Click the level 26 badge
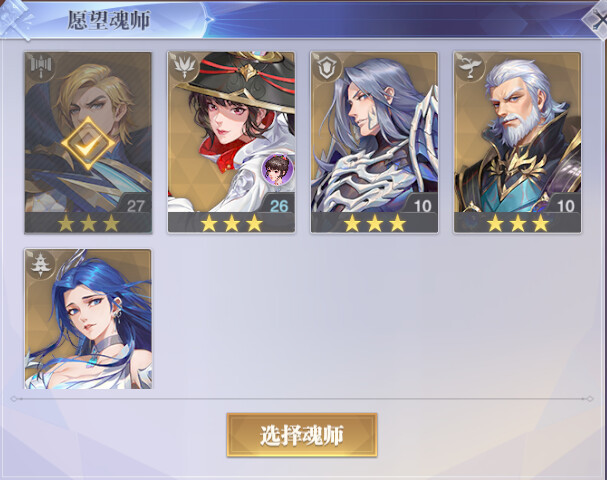Viewport: 607px width, 480px height. 279,206
